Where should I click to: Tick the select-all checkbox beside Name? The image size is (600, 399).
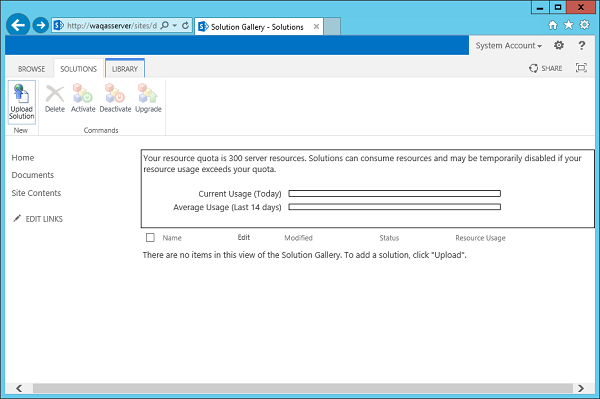point(150,238)
